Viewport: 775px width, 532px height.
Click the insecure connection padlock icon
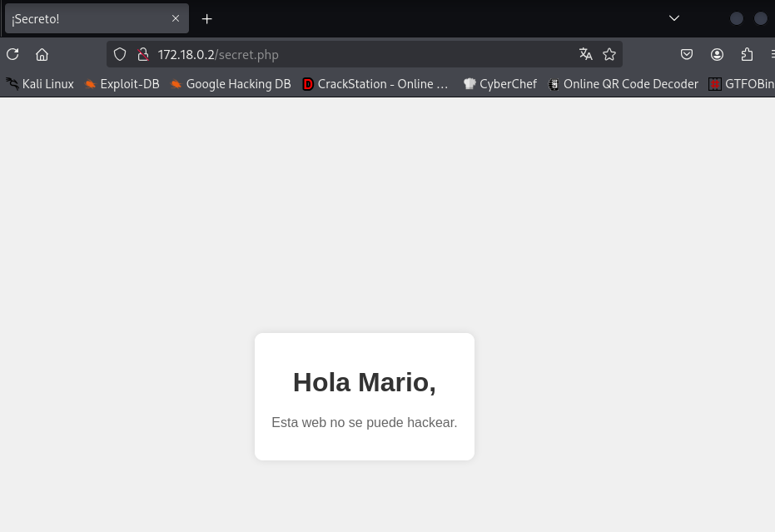[142, 55]
